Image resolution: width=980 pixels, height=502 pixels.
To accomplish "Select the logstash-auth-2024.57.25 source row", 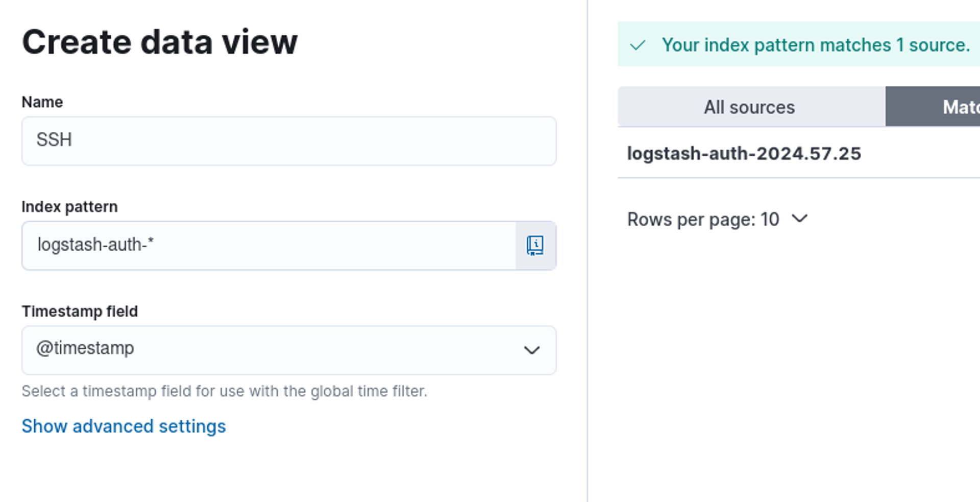I will click(x=744, y=154).
